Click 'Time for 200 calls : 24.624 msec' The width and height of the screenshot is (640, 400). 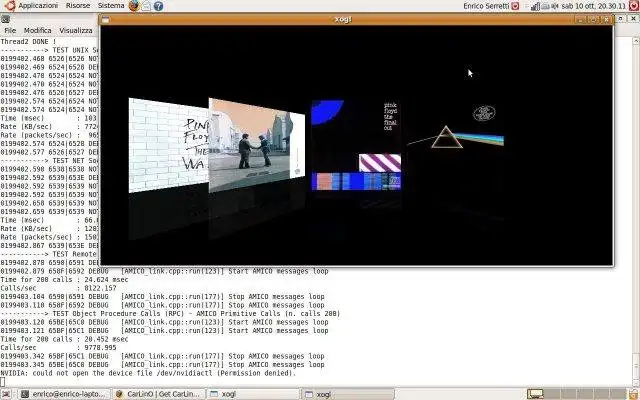point(64,280)
